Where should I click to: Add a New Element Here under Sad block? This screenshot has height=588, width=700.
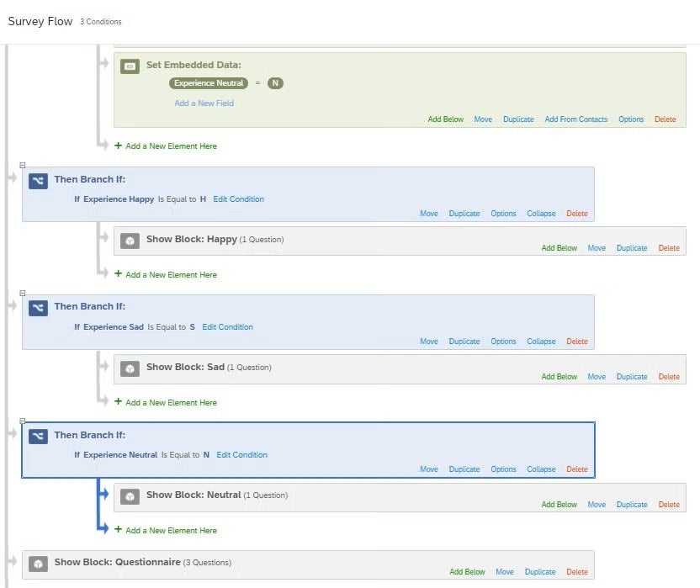(x=166, y=402)
